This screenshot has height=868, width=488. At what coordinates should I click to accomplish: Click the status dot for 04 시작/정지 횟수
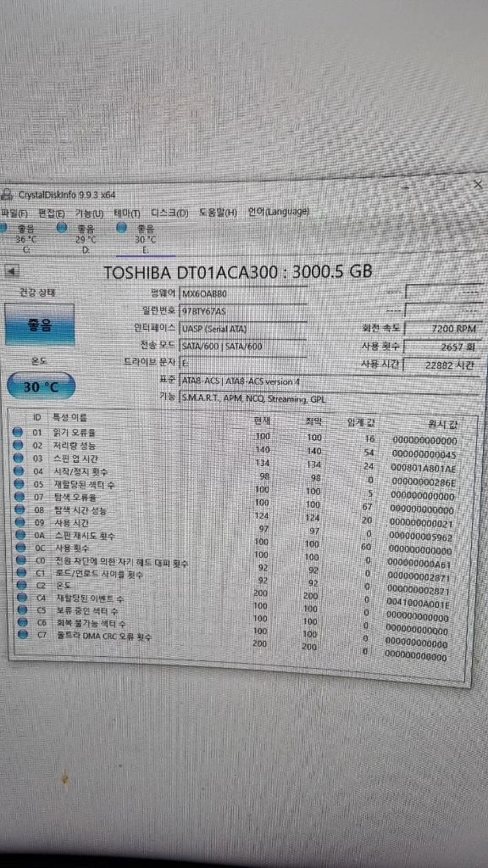tap(19, 471)
